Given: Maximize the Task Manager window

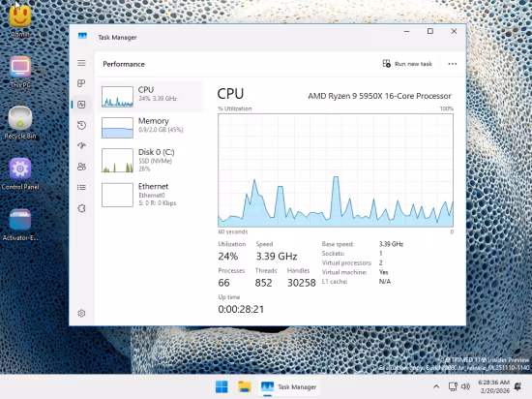Looking at the screenshot, I should (x=430, y=31).
